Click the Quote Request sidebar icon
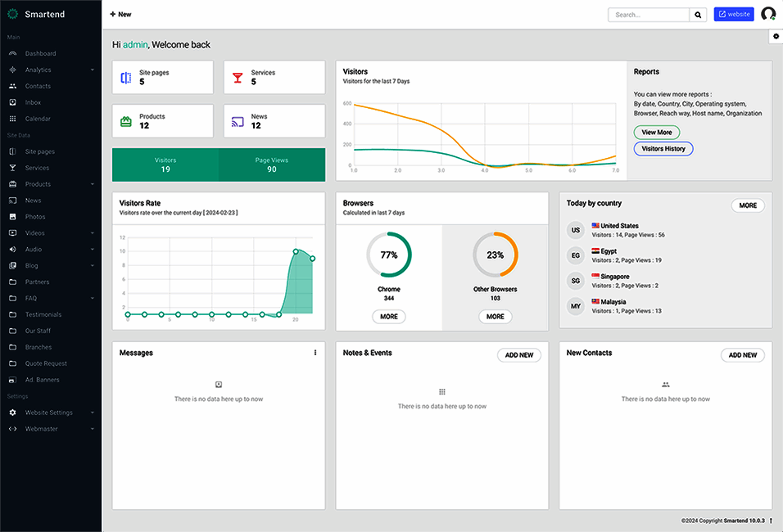This screenshot has height=532, width=783. click(11, 363)
